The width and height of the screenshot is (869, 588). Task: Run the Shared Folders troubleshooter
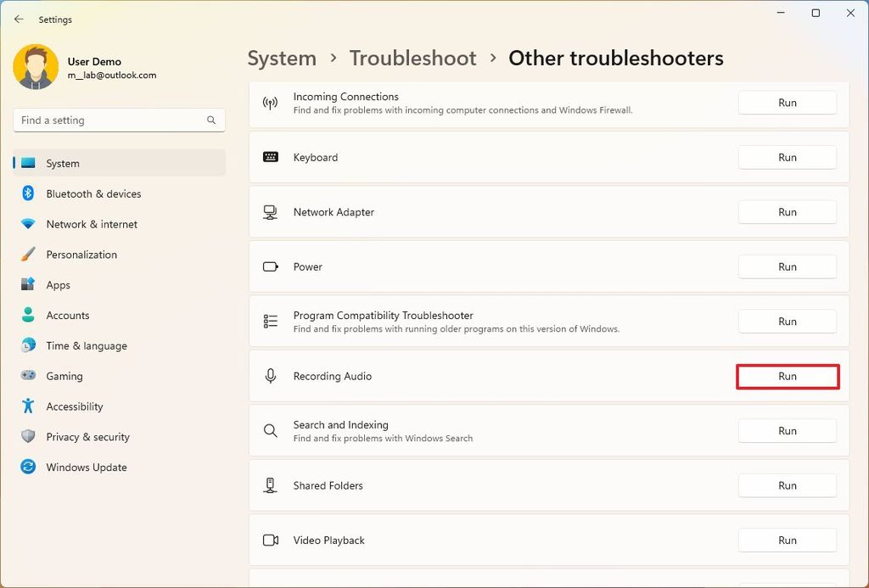[x=787, y=484]
